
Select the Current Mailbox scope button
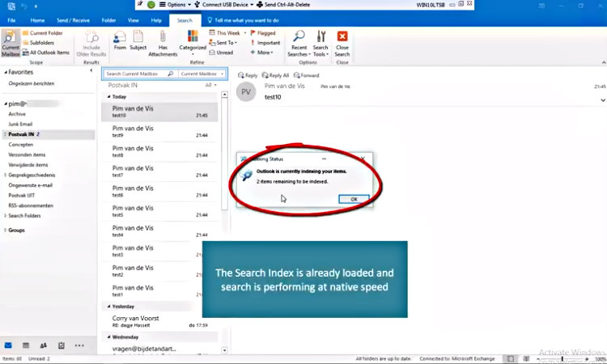[11, 44]
